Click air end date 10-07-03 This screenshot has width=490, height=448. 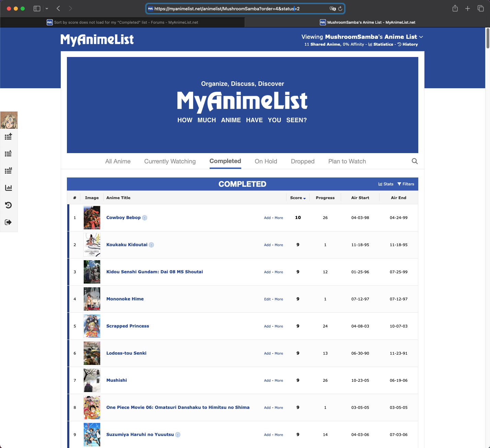click(x=399, y=326)
